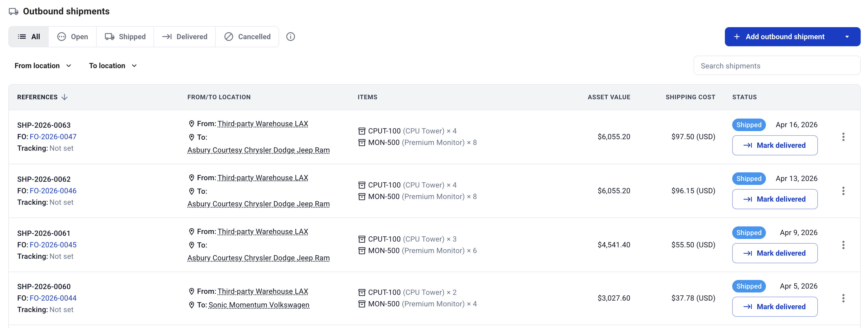Open Third-party Warehouse LAX link in SHP-2026-0060 row

pos(263,291)
